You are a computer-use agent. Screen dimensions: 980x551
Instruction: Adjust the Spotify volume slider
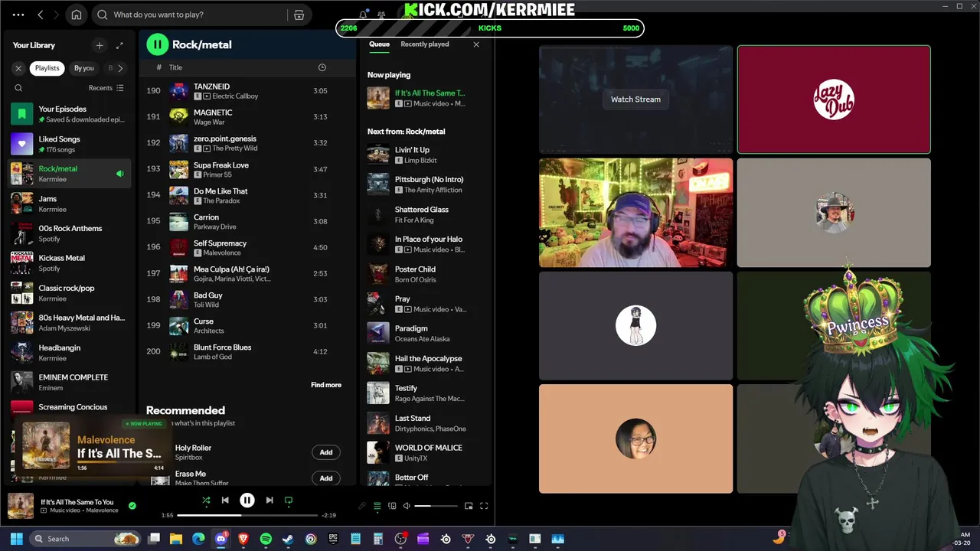click(436, 506)
